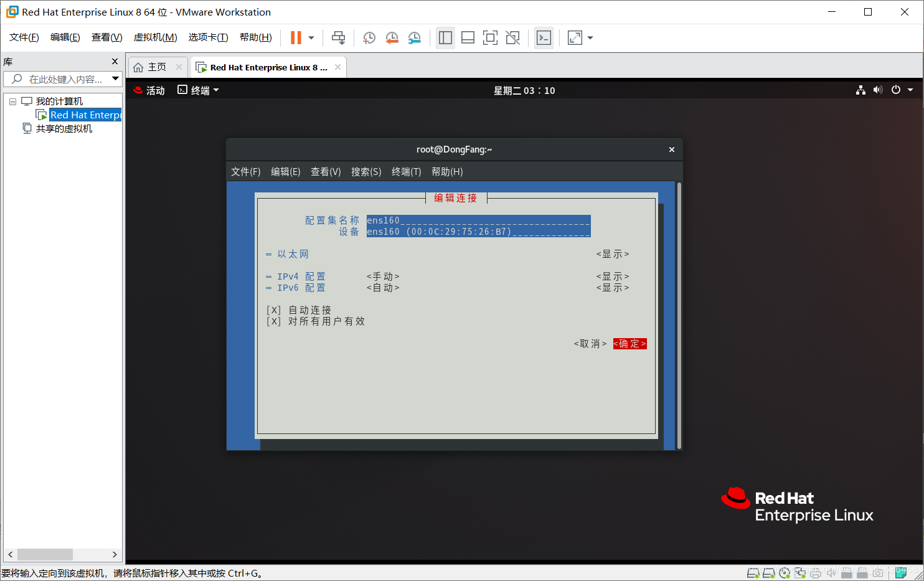Close the 库 library panel

[115, 62]
